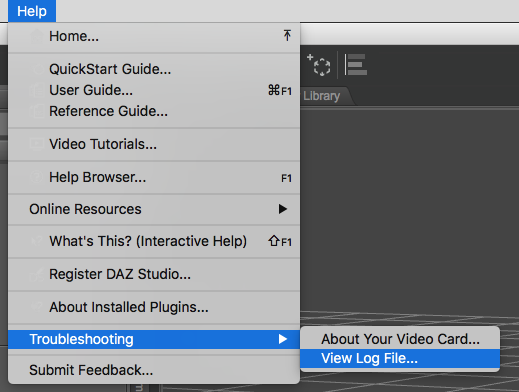
Task: Select User Guide... from Help menu
Action: coord(154,90)
